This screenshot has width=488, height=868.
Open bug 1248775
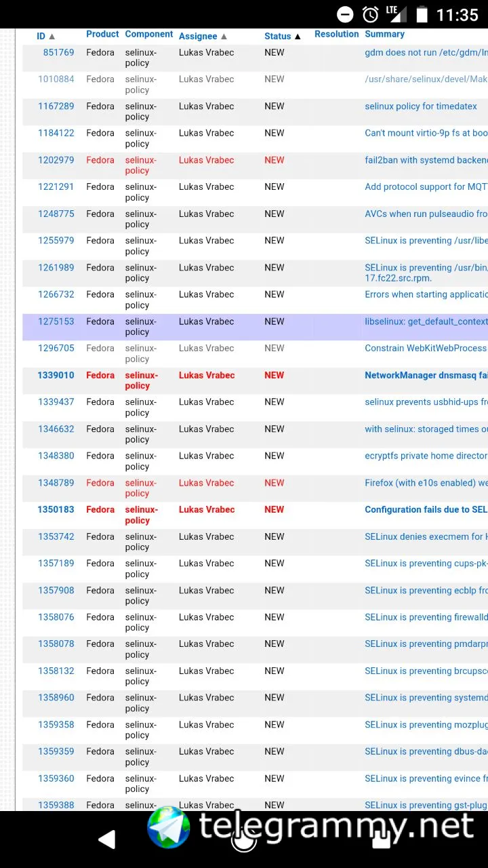point(56,214)
